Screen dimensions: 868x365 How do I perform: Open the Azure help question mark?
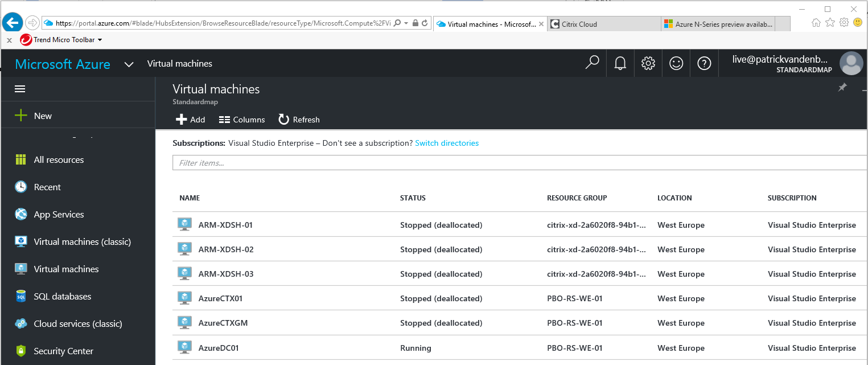[704, 63]
